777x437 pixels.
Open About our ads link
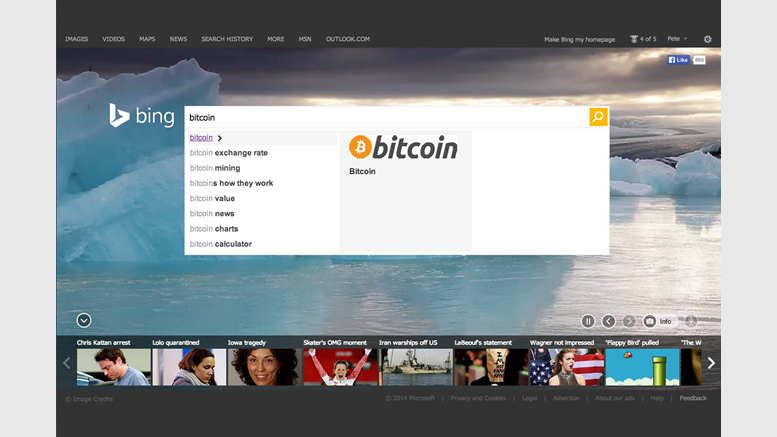pos(614,398)
